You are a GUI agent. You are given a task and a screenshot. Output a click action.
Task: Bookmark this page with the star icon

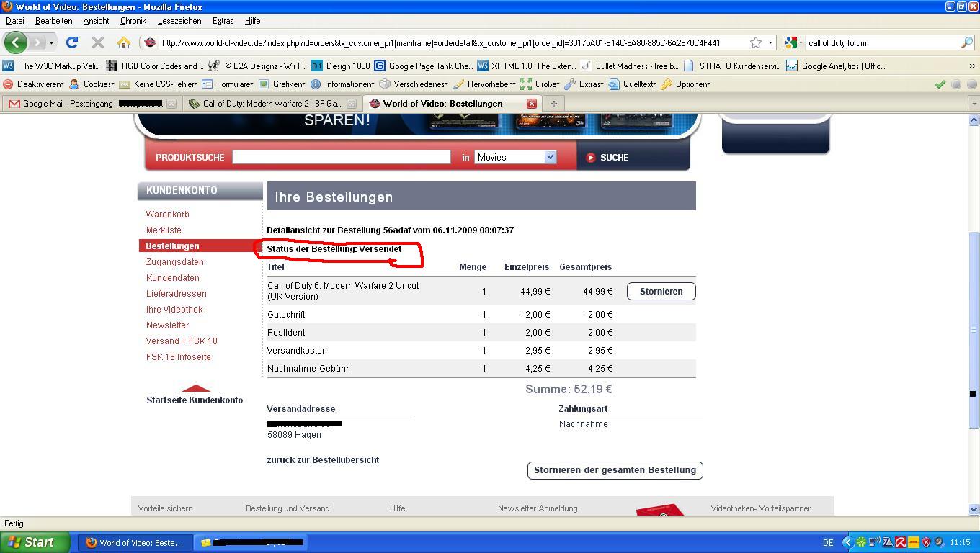click(755, 42)
